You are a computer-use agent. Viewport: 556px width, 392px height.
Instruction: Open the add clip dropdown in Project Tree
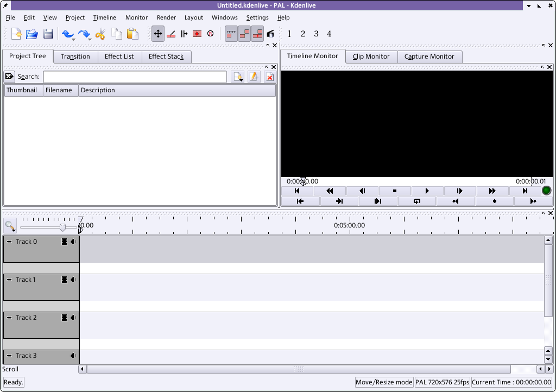pyautogui.click(x=238, y=77)
